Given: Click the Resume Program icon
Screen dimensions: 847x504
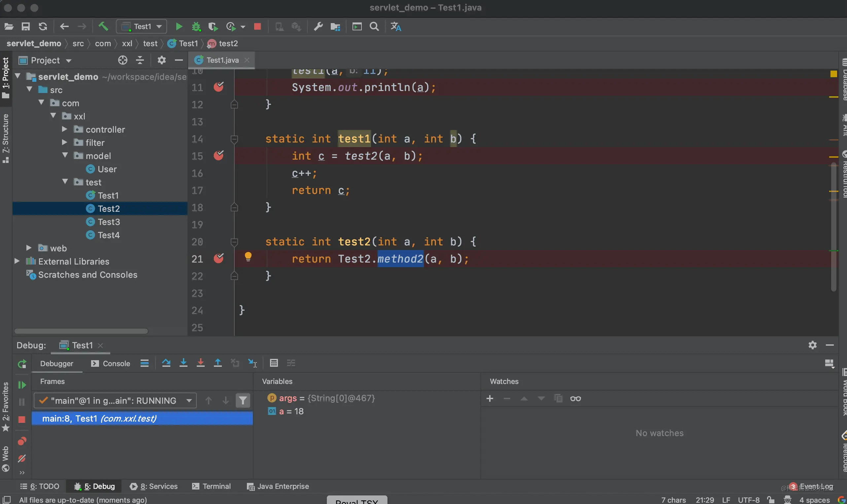Looking at the screenshot, I should click(x=22, y=385).
